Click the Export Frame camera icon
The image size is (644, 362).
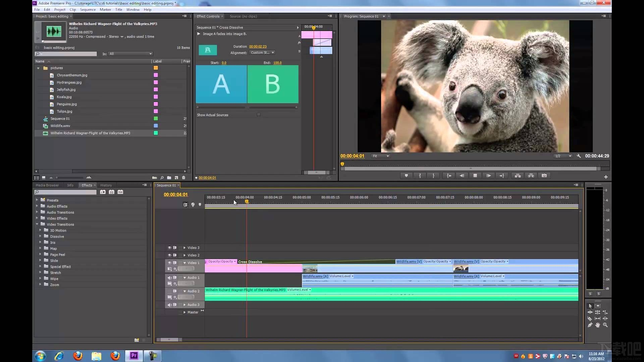pyautogui.click(x=544, y=175)
